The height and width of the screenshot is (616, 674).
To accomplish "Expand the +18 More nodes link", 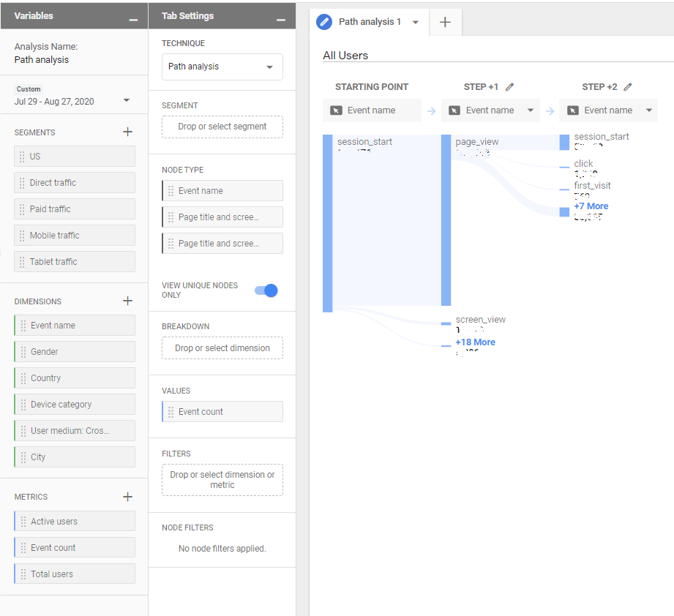I will [475, 342].
